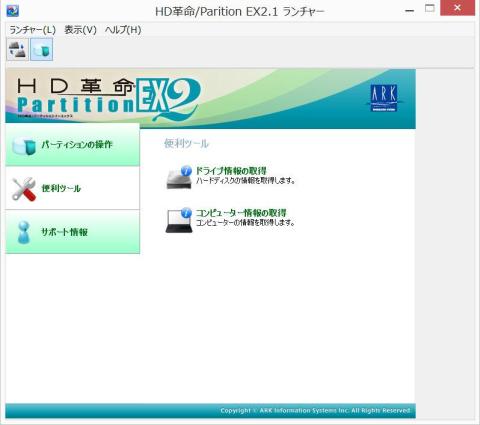
Task: Click the ARK logo in banner
Action: point(384,98)
